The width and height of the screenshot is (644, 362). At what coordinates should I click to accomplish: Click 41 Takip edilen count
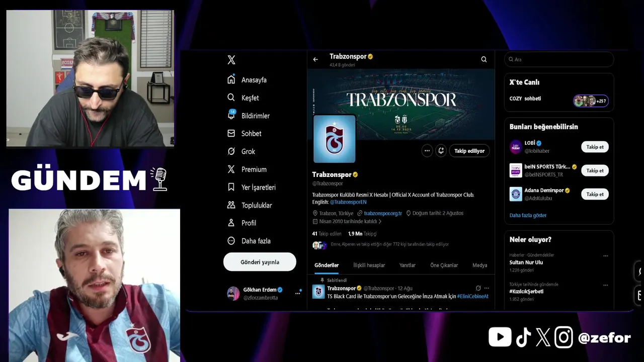point(327,234)
